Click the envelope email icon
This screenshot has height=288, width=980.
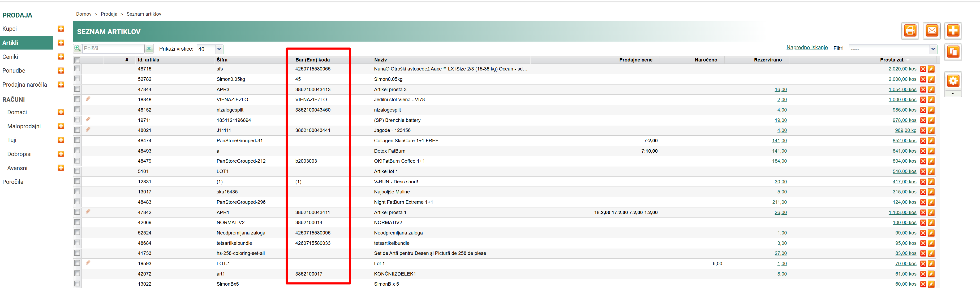coord(931,31)
